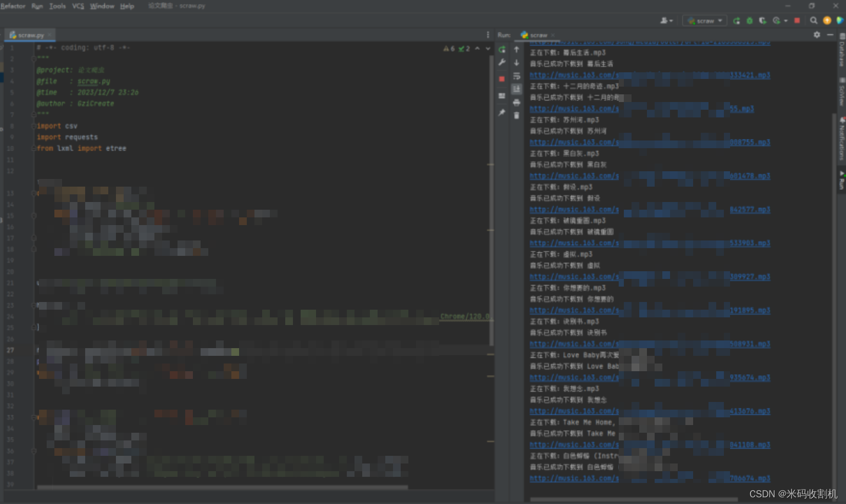Stop scraw using toolbar red square

pyautogui.click(x=797, y=21)
